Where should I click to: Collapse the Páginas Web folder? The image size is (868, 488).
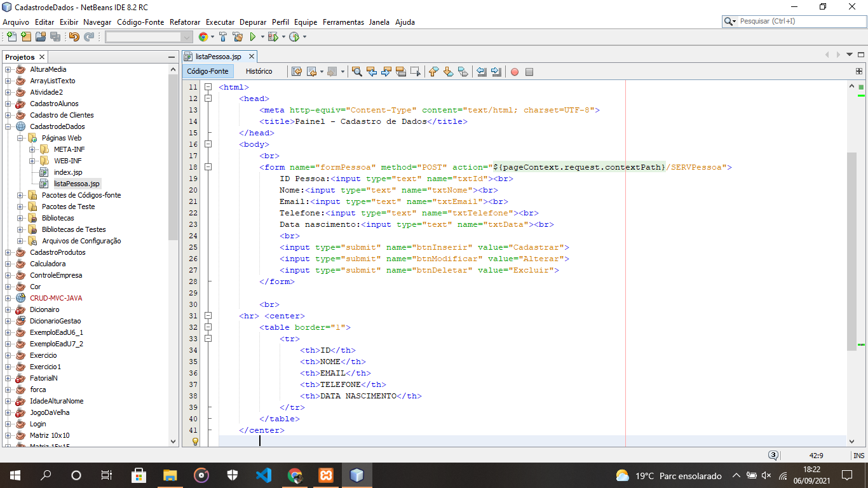(x=20, y=138)
